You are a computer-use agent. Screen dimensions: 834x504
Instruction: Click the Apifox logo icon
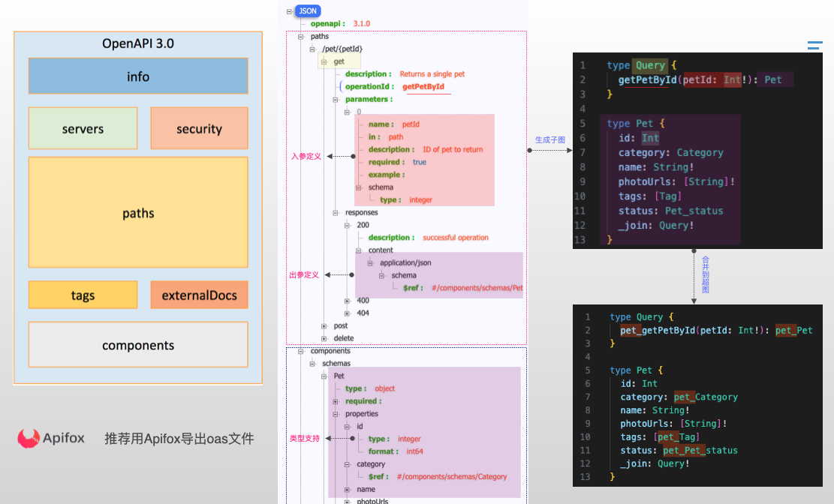click(29, 438)
